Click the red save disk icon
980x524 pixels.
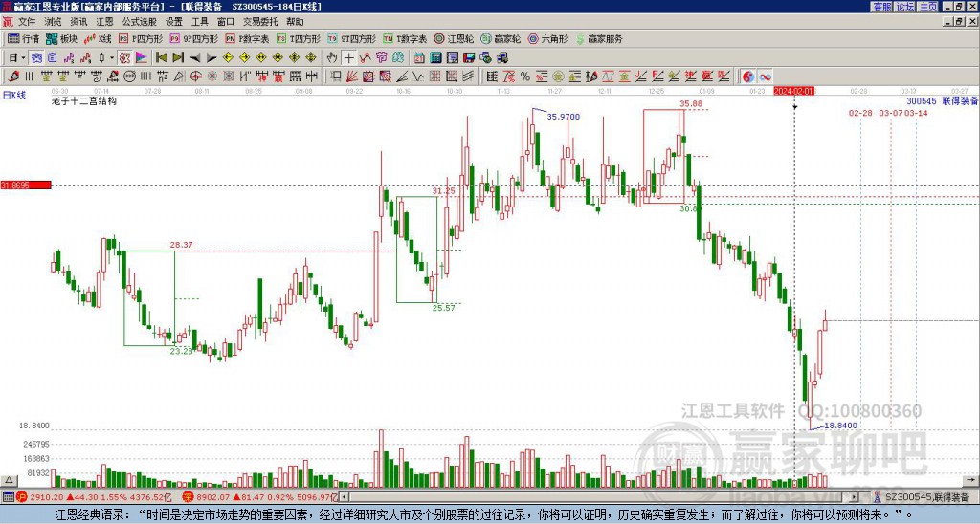tap(469, 58)
